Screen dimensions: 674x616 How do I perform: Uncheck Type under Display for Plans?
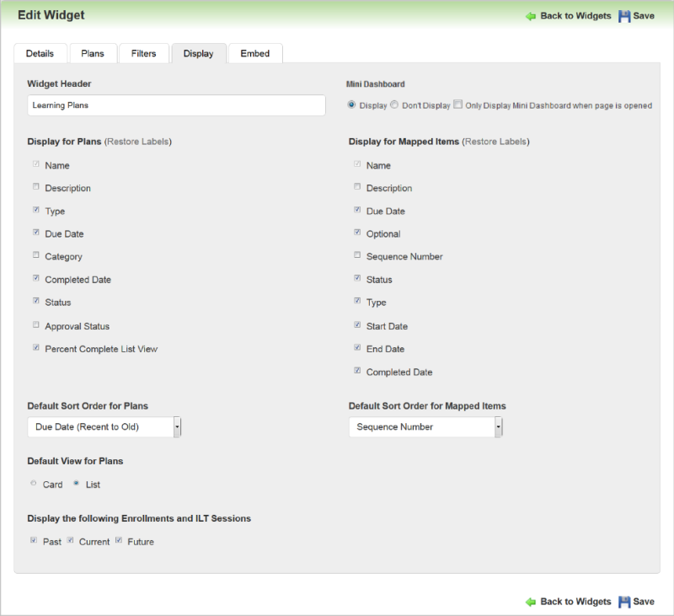pos(36,210)
